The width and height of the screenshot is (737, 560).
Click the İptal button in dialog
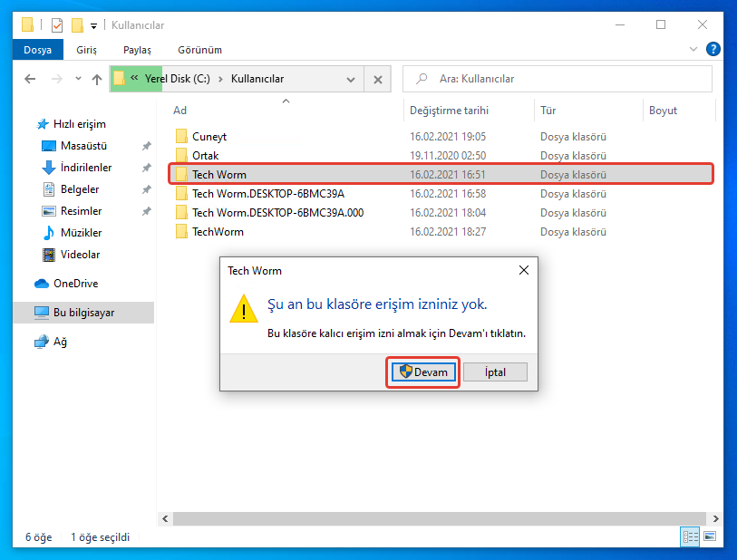(494, 372)
